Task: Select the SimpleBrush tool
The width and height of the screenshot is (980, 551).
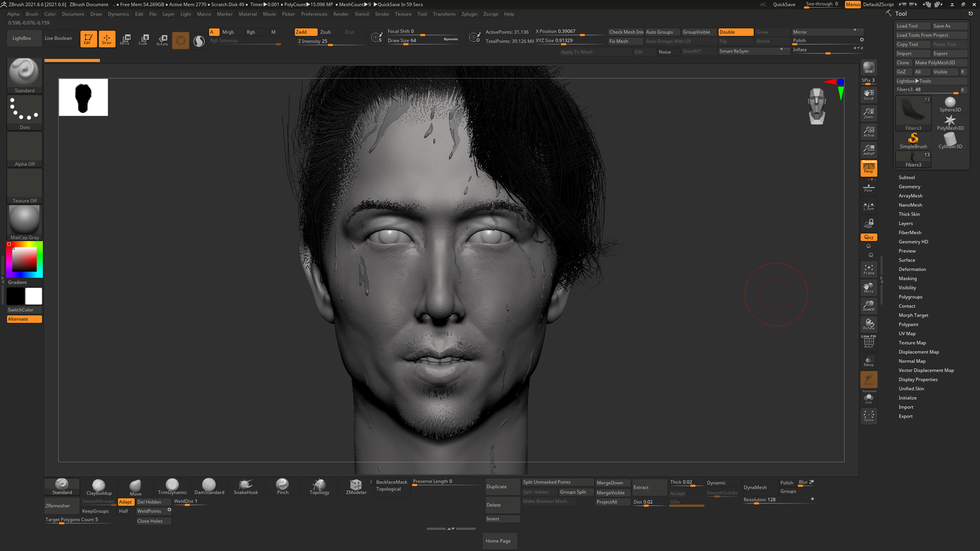Action: click(913, 140)
